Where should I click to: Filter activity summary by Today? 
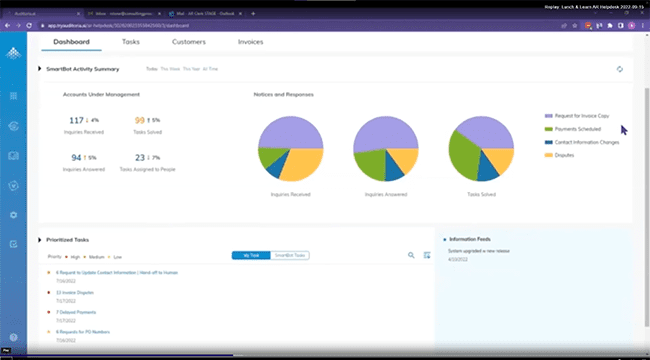point(152,69)
